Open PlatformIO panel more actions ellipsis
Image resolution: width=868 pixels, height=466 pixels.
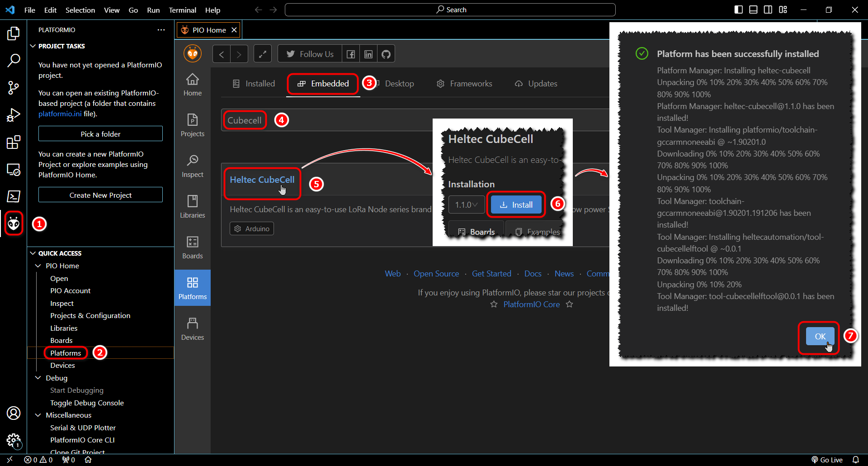point(161,30)
